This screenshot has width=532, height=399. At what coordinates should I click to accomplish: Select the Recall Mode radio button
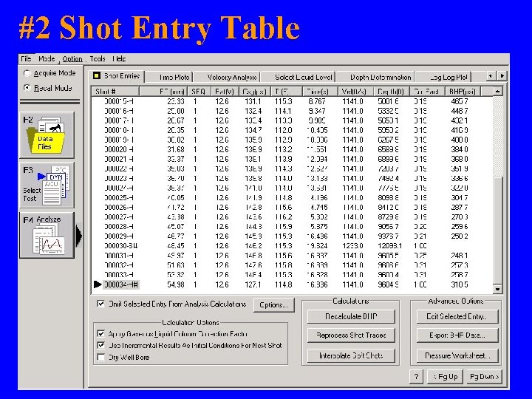point(27,88)
